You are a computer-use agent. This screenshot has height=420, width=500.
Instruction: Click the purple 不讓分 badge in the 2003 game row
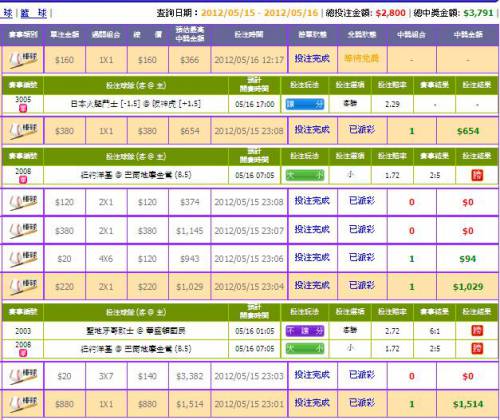(305, 331)
